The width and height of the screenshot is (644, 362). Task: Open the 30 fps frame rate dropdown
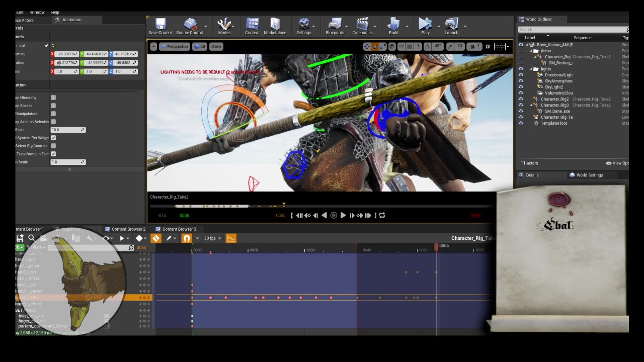[213, 238]
